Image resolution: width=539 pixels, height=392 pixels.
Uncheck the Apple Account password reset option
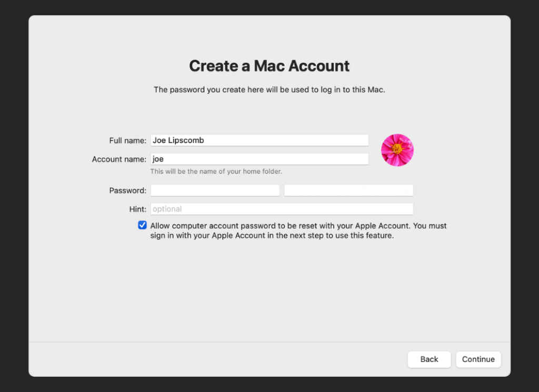(x=142, y=225)
